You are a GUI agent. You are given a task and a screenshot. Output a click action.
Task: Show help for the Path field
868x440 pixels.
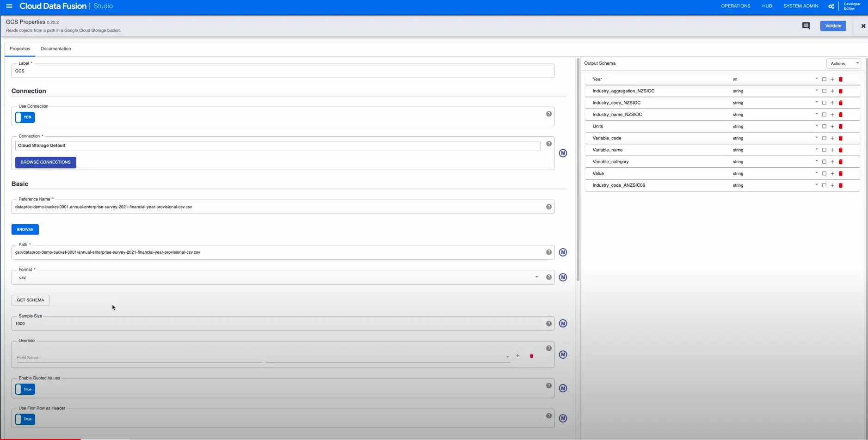pyautogui.click(x=549, y=252)
